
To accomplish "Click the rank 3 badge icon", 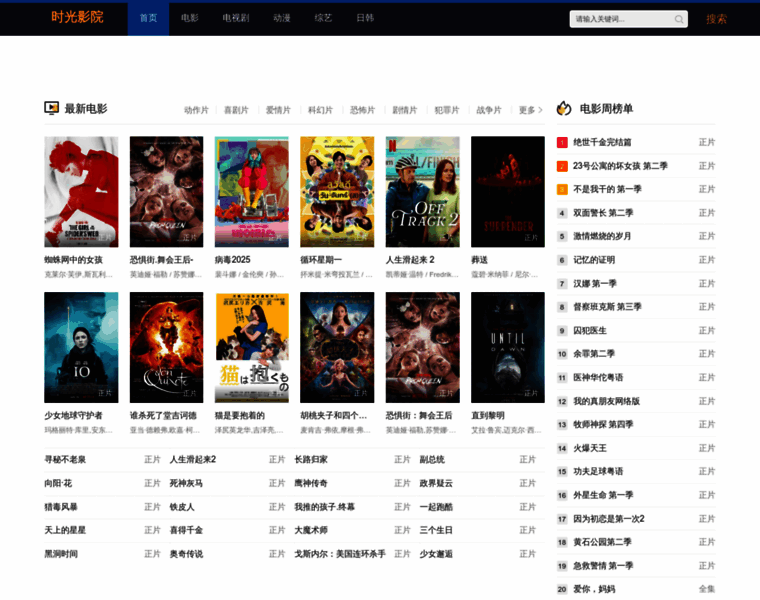I will [x=562, y=189].
